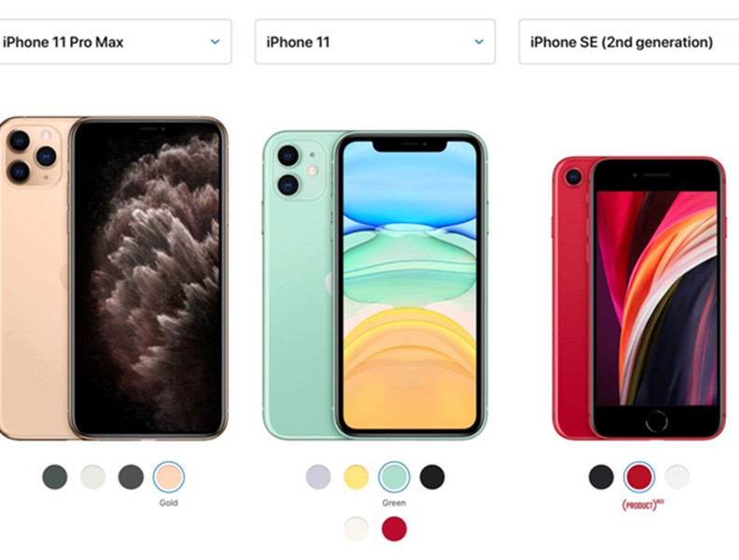Pick Space Gray swatch for iPhone 11 Pro Max
739x560 pixels.
[x=131, y=477]
